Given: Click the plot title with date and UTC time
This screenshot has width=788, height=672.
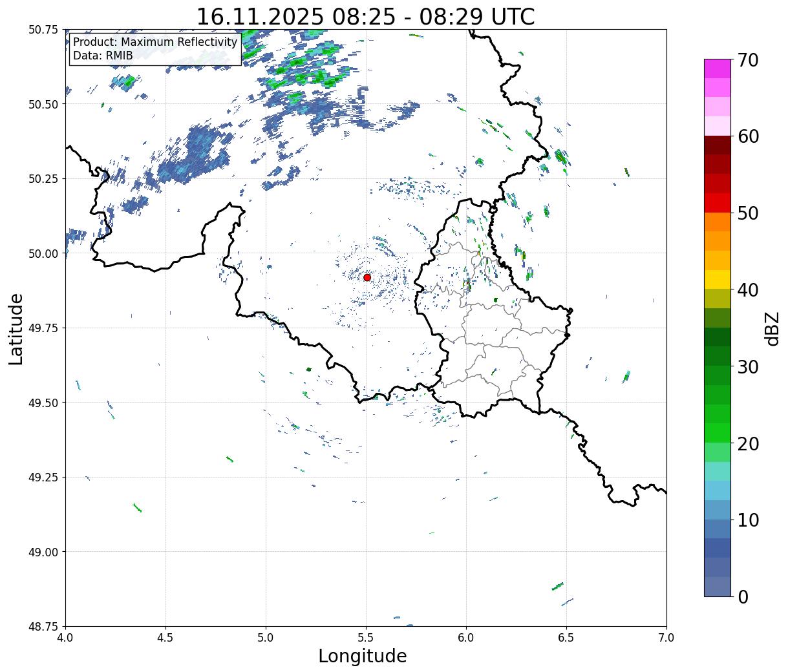Looking at the screenshot, I should [x=365, y=16].
